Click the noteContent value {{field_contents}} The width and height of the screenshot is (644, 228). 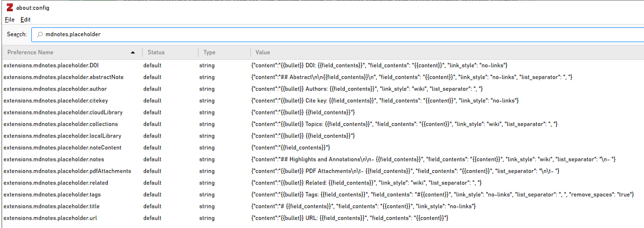291,147
